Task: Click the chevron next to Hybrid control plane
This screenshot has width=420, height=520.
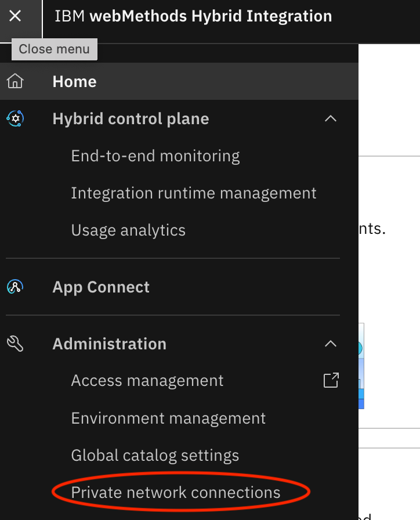Action: coord(331,118)
